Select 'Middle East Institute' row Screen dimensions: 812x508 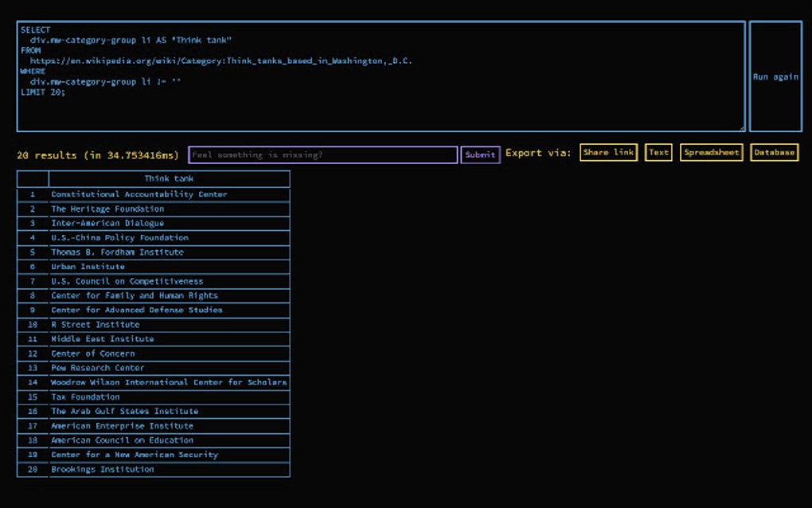point(154,339)
